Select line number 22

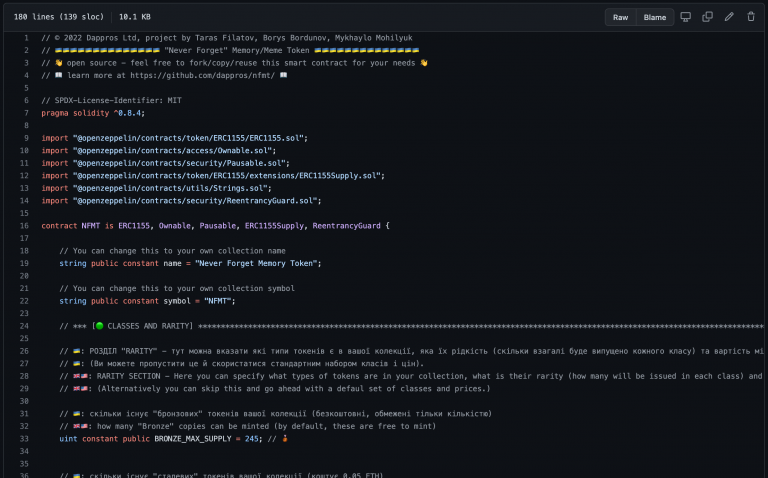coord(24,301)
